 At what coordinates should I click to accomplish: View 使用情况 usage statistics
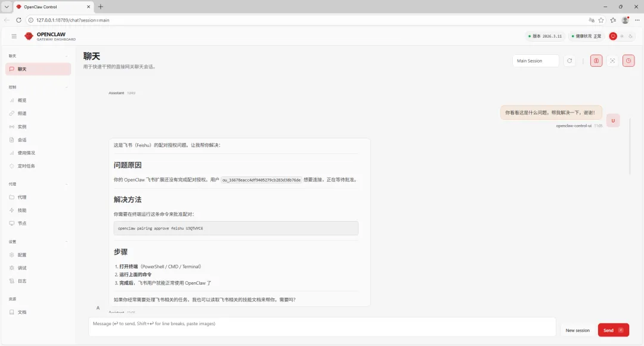[x=38, y=153]
